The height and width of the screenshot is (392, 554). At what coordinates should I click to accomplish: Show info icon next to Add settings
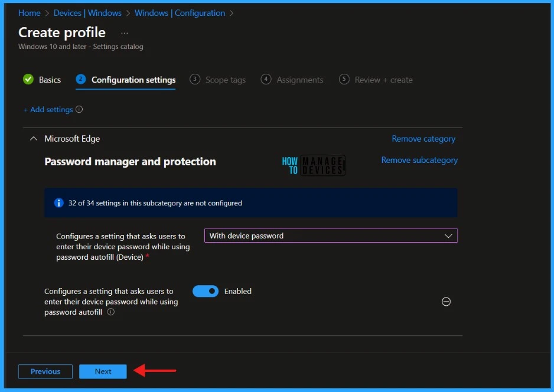79,109
